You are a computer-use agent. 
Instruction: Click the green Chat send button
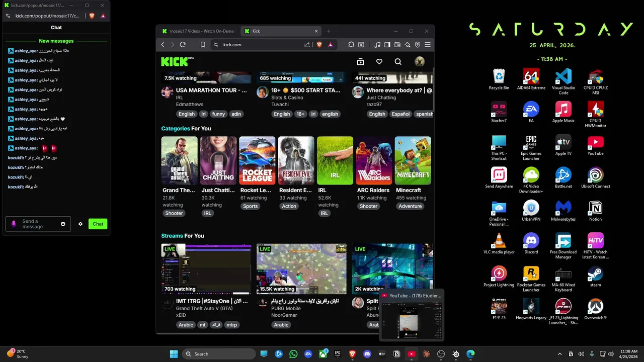tap(98, 224)
